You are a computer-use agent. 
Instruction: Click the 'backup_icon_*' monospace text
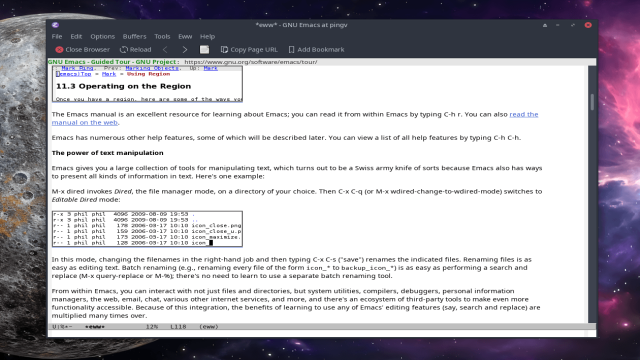click(x=368, y=268)
